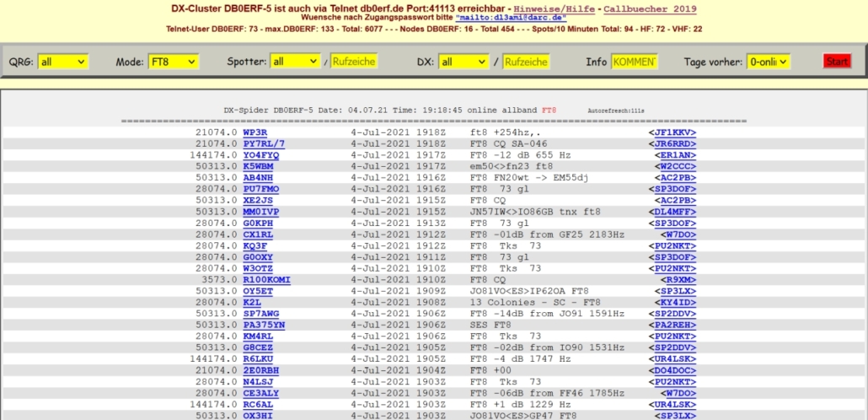The width and height of the screenshot is (868, 420).
Task: Open DX callsign R100KOMI link
Action: click(x=266, y=279)
